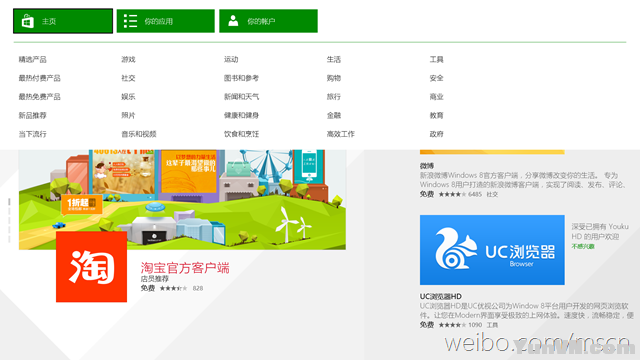Open the 高效工作 category link
Screen dimensions: 640x360
coord(340,134)
